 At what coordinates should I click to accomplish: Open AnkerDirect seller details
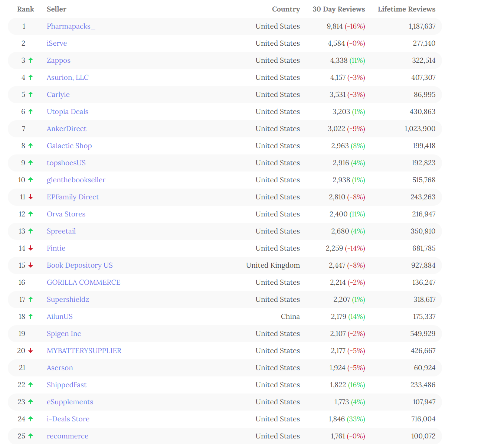(x=66, y=129)
